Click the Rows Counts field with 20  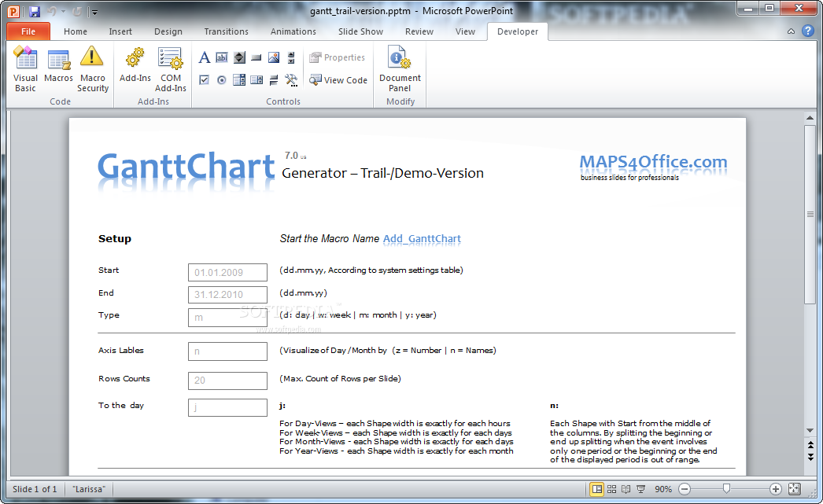[228, 381]
